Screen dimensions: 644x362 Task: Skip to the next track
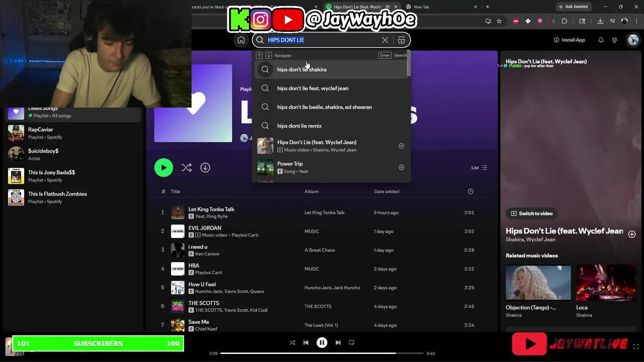click(x=338, y=342)
